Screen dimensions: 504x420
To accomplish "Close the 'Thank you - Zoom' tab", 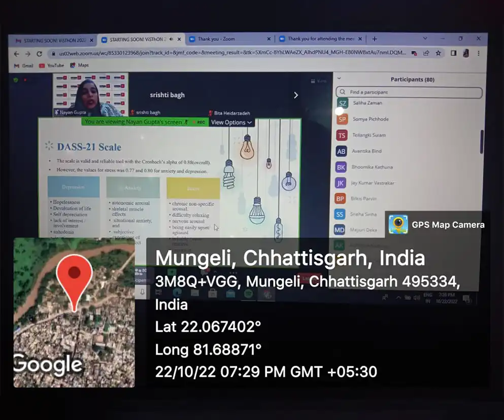I will pos(269,39).
